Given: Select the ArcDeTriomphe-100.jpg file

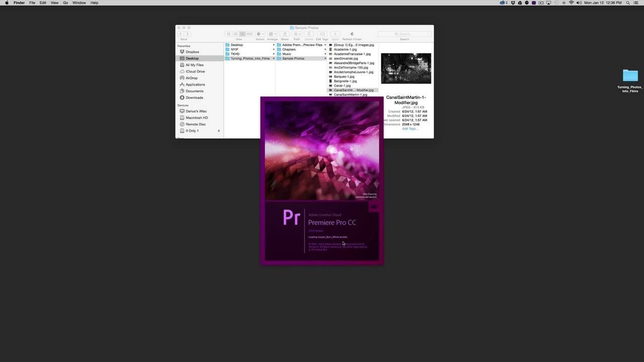Looking at the screenshot, I should tap(353, 67).
